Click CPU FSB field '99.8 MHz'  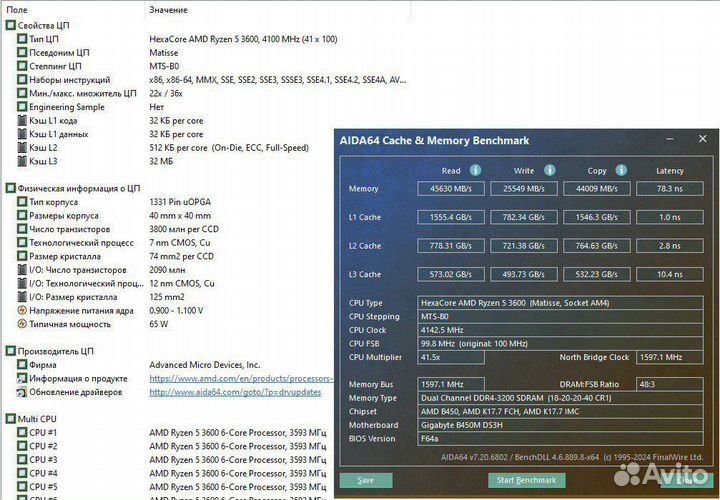click(x=560, y=344)
